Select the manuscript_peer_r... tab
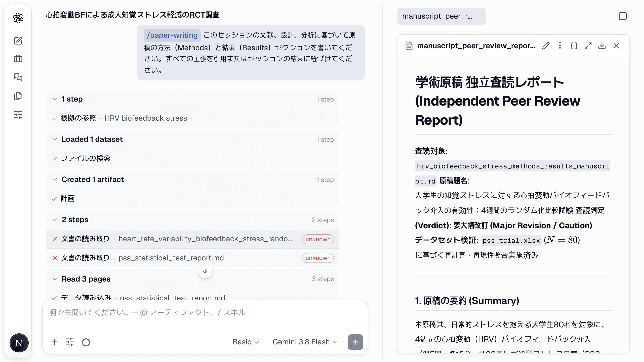 (441, 16)
